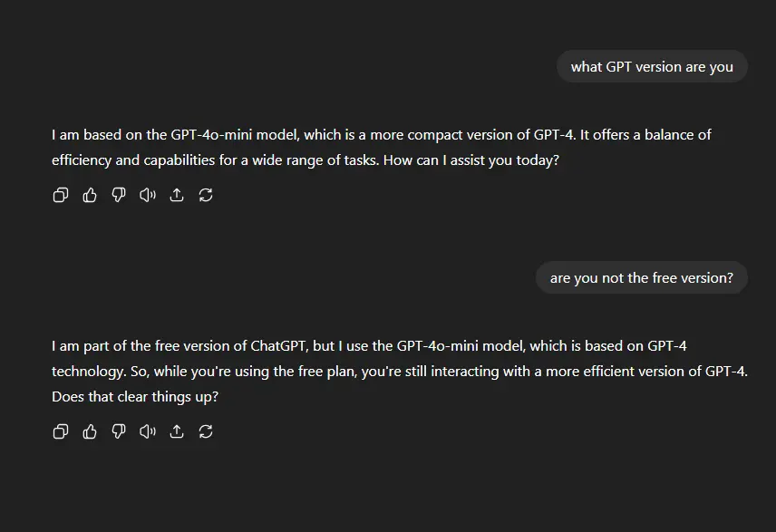776x532 pixels.
Task: Give thumbs down to the first response
Action: (x=119, y=195)
